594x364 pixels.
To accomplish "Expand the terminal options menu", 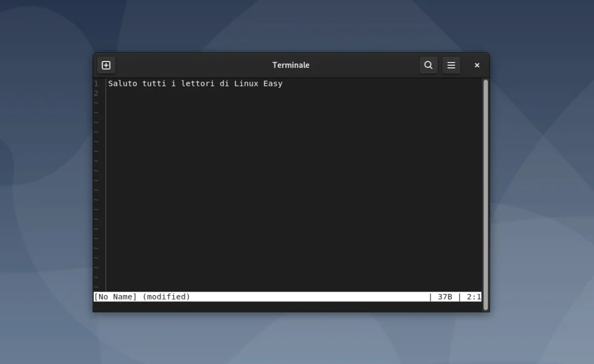I will (451, 65).
